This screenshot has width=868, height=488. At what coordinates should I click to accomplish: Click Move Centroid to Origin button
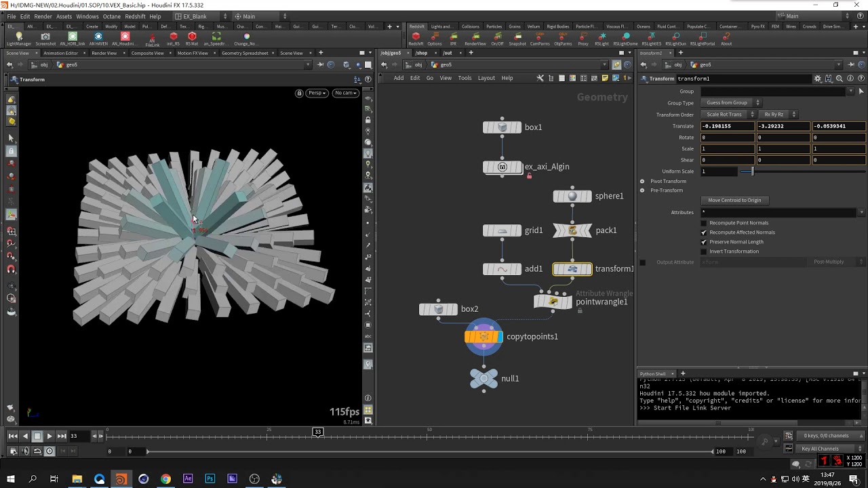click(734, 200)
